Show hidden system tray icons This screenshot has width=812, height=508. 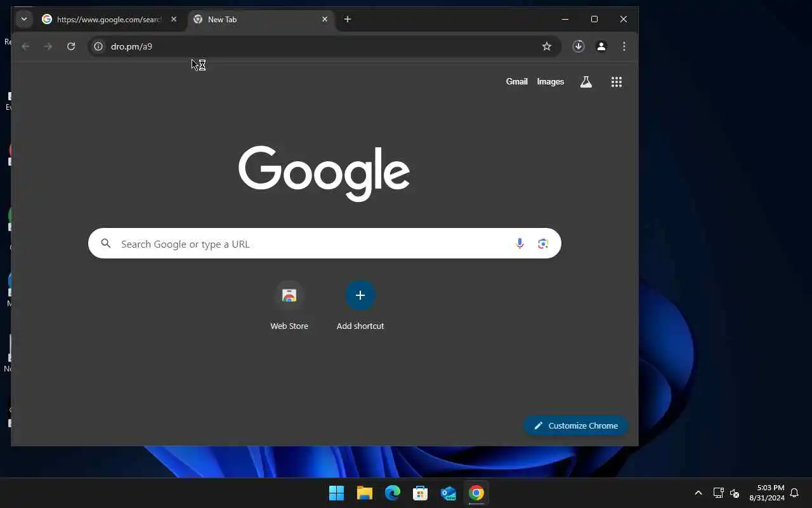(x=698, y=493)
